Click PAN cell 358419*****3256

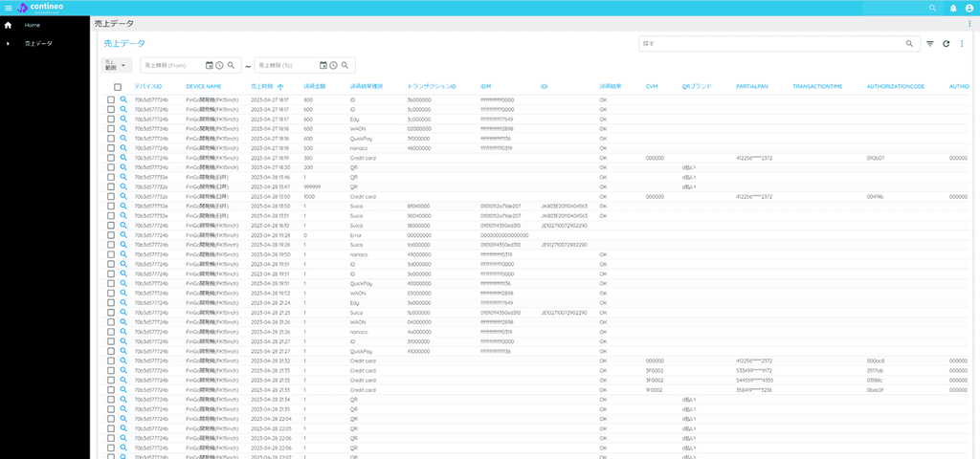(x=755, y=390)
